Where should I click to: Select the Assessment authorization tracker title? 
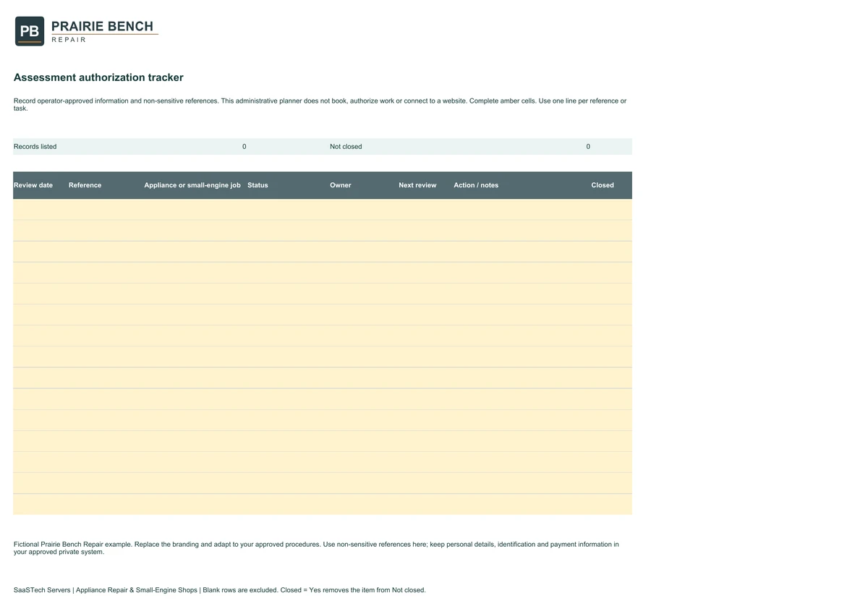click(x=98, y=77)
